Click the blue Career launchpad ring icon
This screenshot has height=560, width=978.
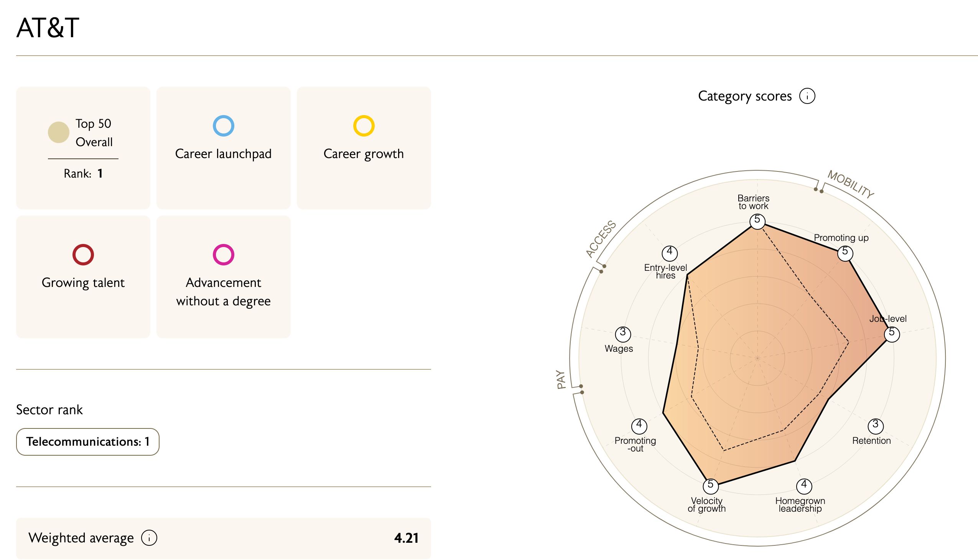(224, 126)
